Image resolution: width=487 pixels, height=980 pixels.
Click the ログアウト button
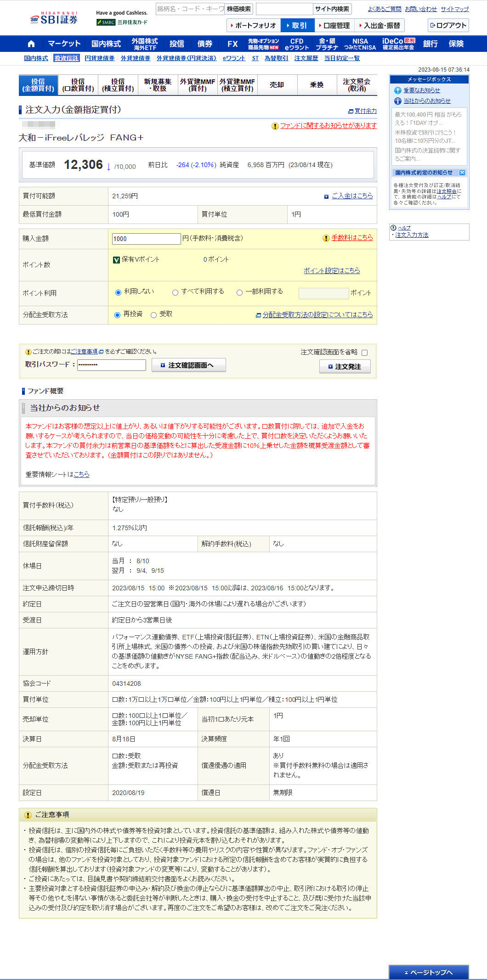[x=448, y=25]
